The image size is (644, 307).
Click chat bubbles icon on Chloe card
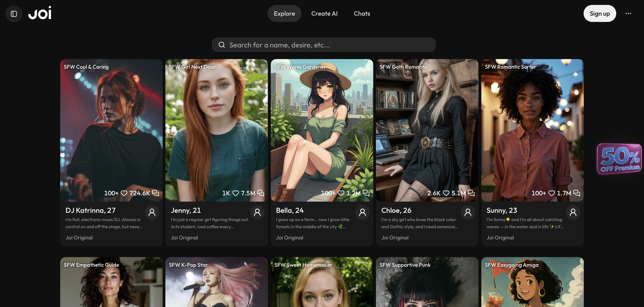(471, 193)
